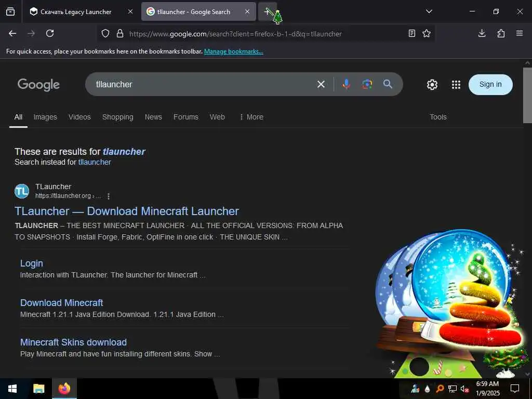
Task: Click corrected query tlauncher link
Action: pyautogui.click(x=124, y=151)
